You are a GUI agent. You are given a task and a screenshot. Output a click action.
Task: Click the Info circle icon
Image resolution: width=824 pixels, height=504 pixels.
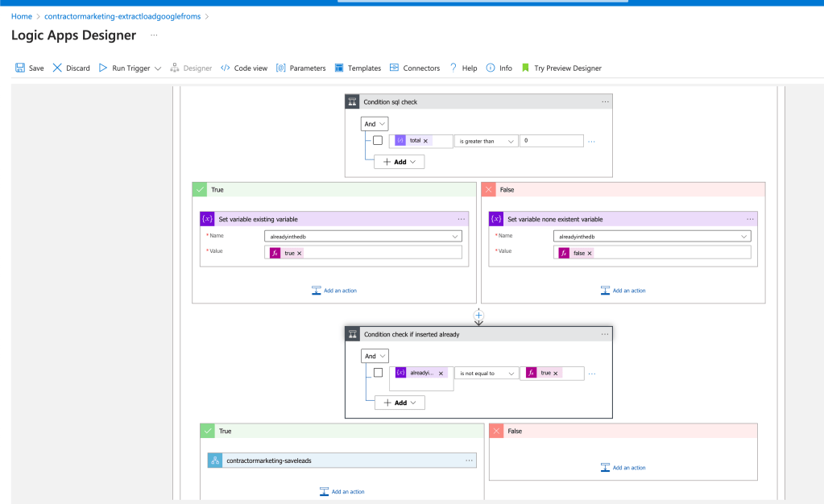pos(491,68)
